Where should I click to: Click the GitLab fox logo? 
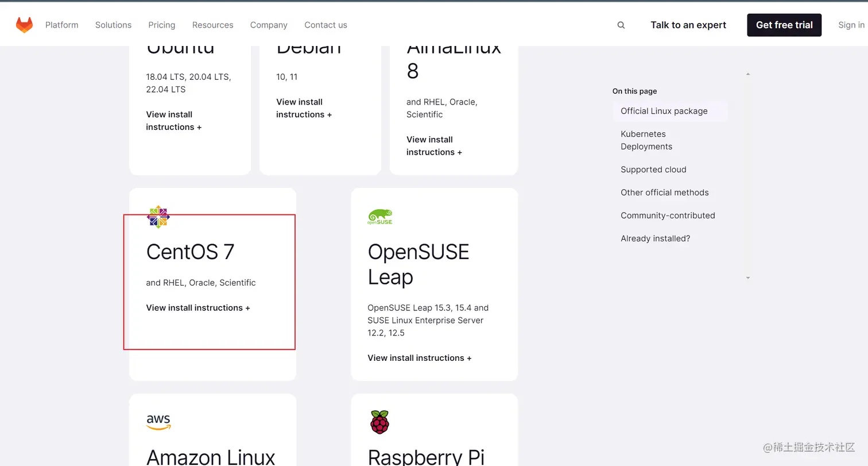click(24, 25)
